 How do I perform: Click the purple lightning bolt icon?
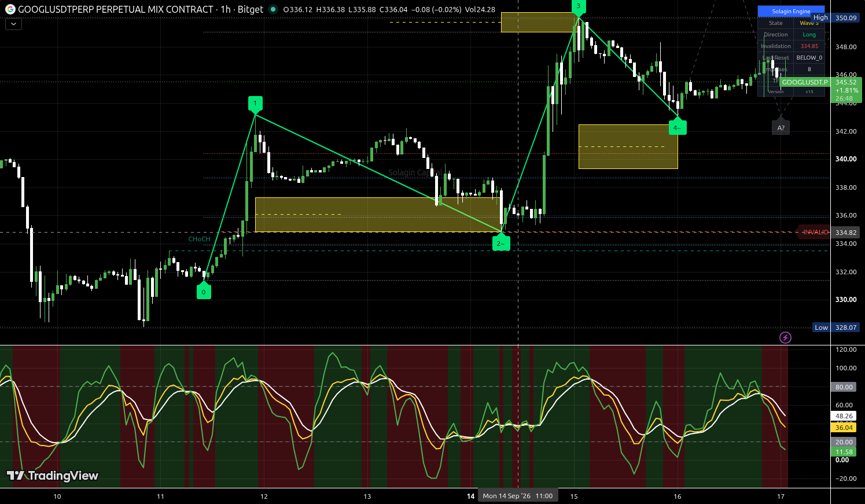click(785, 337)
